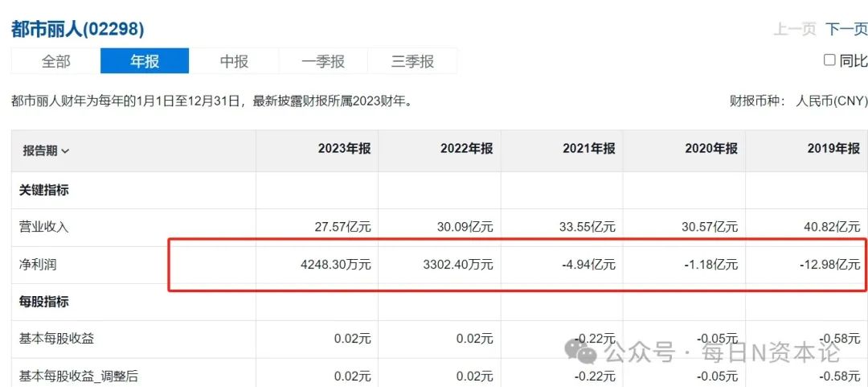Click the 每股指标 section heading
This screenshot has width=868, height=387.
(x=43, y=303)
